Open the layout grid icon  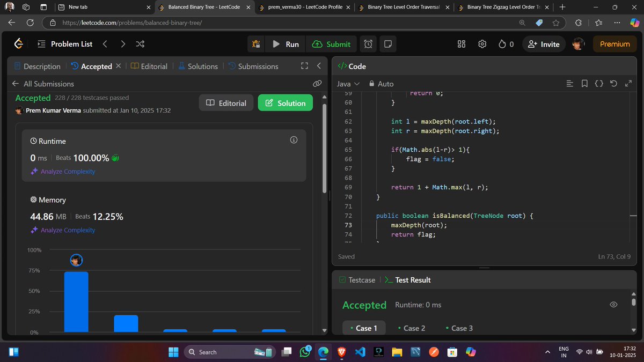(462, 44)
